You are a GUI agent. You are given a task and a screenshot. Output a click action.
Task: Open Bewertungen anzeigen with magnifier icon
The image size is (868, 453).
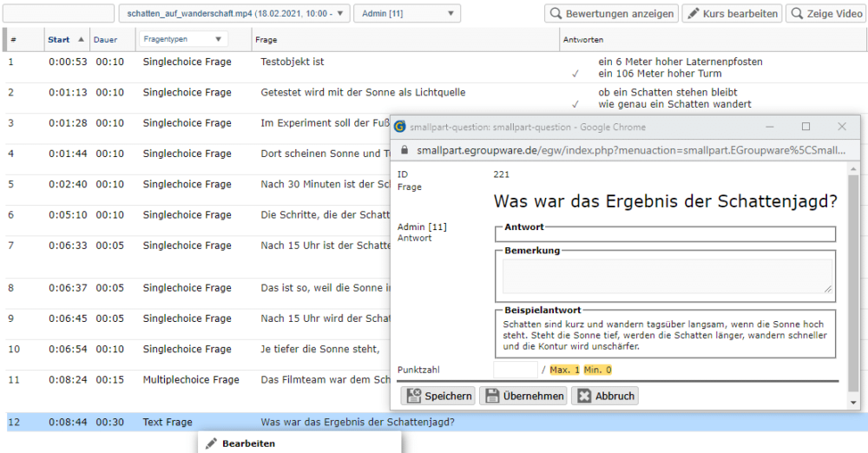[612, 14]
